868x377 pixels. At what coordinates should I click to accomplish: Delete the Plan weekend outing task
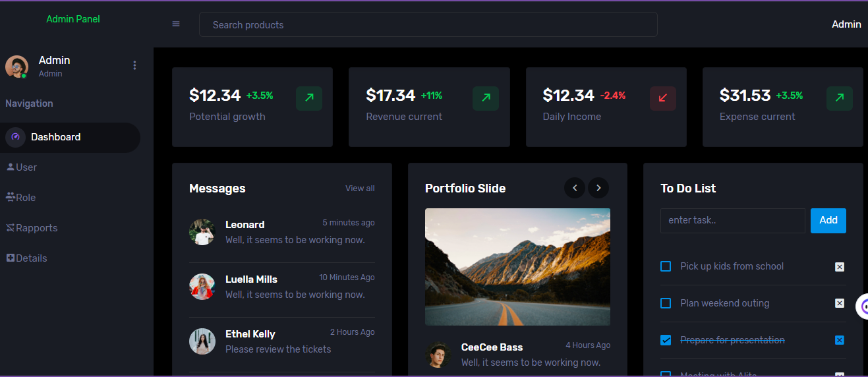click(840, 303)
